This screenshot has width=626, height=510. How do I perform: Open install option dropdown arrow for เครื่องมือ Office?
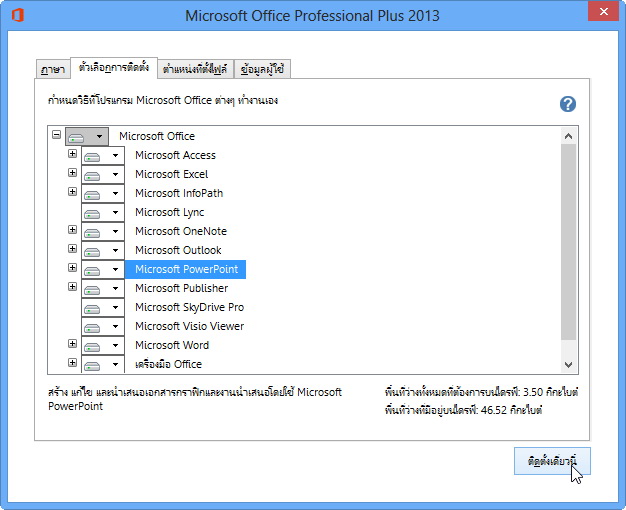[115, 364]
